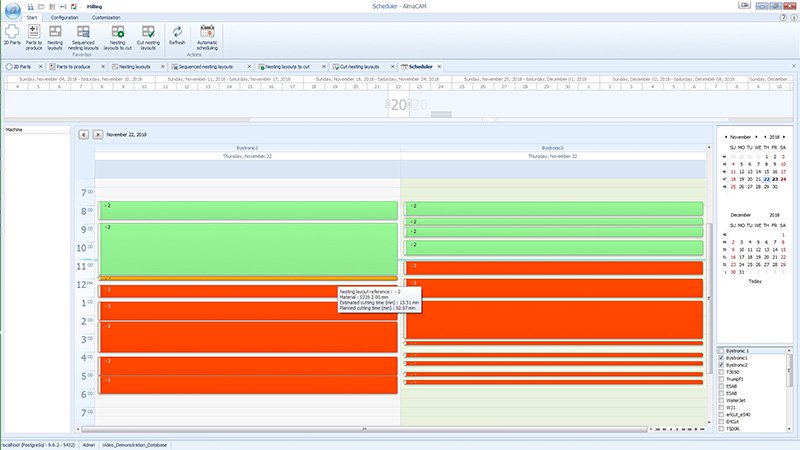Go to the previous day in scheduler
Image resolution: width=800 pixels, height=450 pixels.
[x=84, y=134]
